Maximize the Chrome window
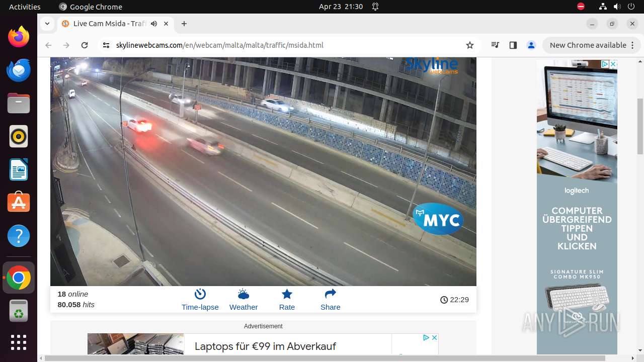Viewport: 644px width, 362px height. pyautogui.click(x=612, y=24)
